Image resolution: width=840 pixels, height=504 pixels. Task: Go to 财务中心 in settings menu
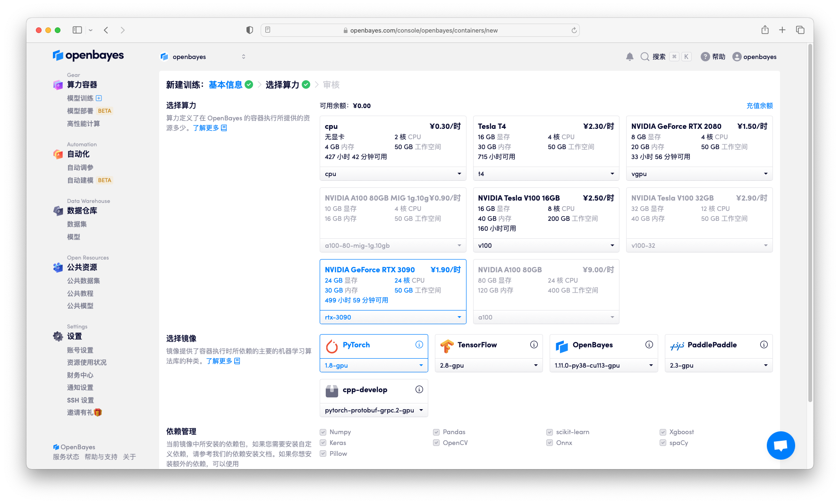pos(80,375)
